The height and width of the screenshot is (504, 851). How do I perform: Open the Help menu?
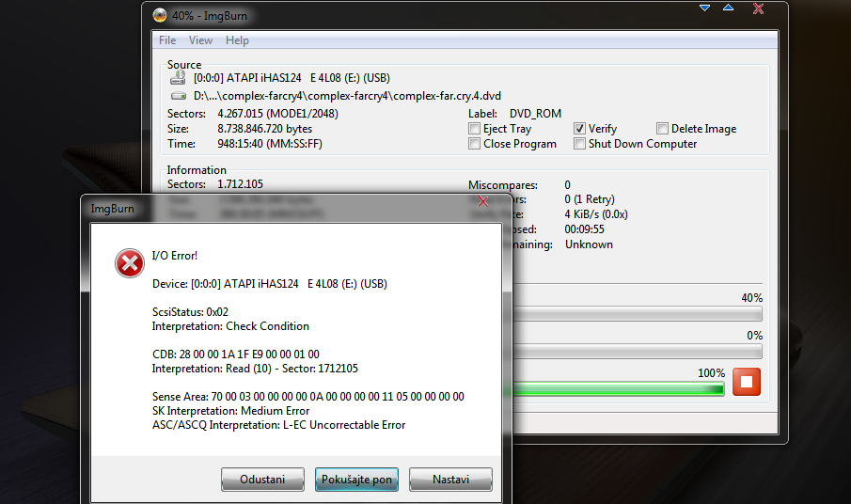(237, 40)
